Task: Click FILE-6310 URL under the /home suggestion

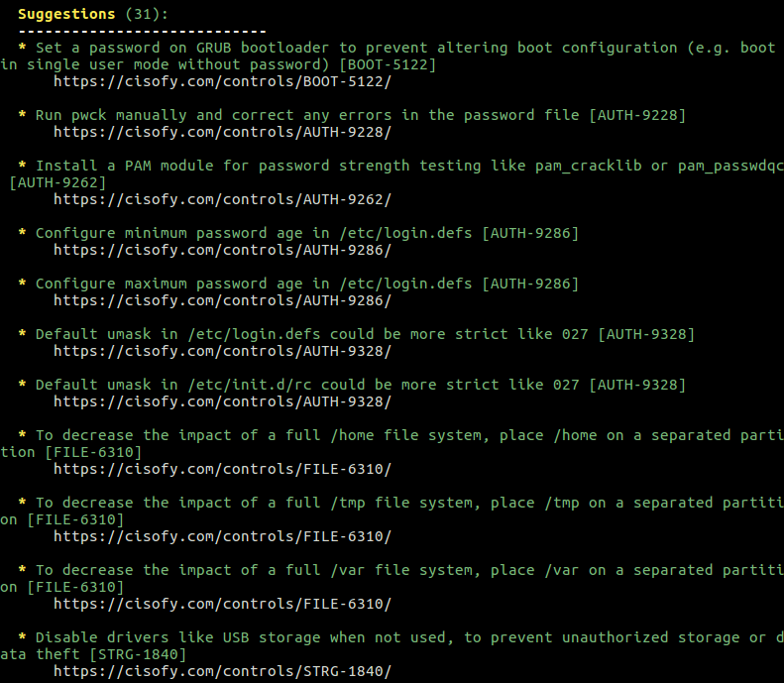Action: [222, 469]
